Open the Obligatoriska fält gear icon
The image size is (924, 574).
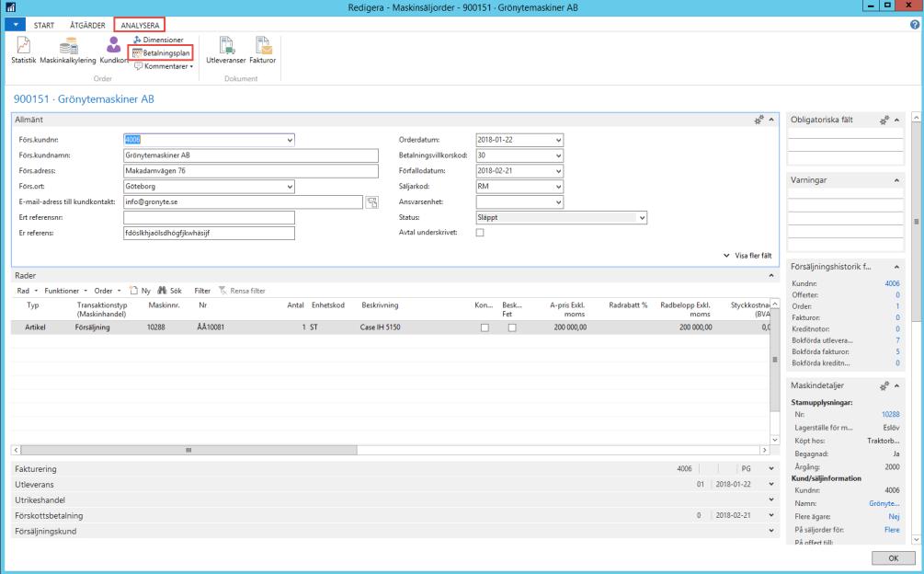(884, 121)
